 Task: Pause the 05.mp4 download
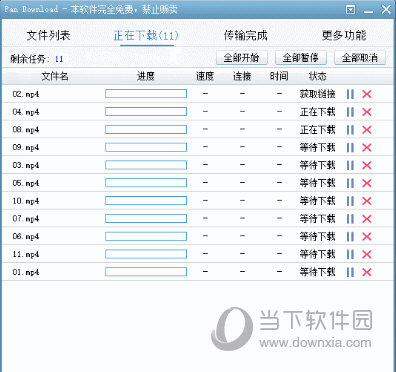350,183
